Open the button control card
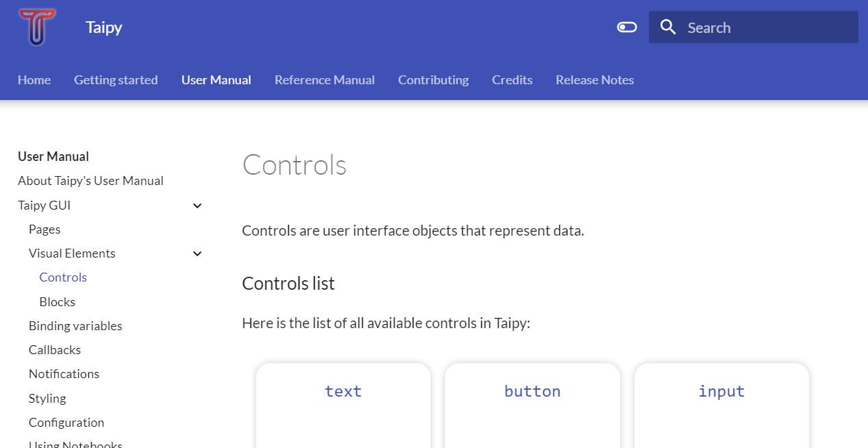The height and width of the screenshot is (448, 868). pyautogui.click(x=532, y=391)
